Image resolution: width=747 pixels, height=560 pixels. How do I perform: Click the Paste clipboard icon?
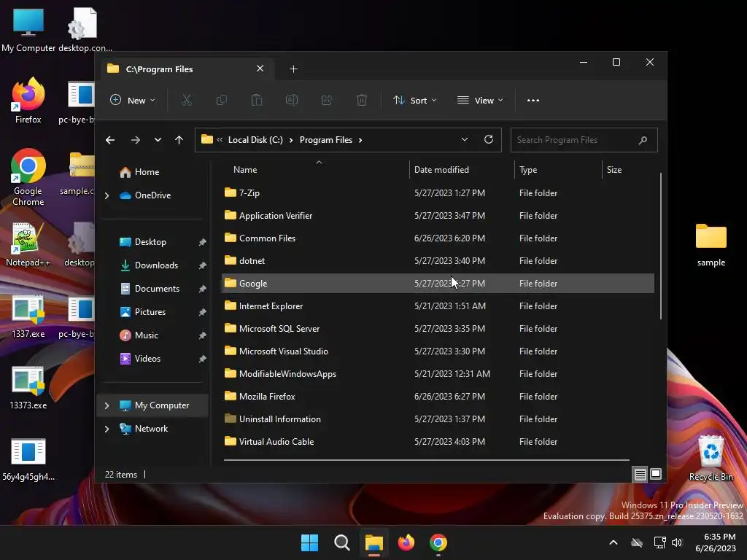pyautogui.click(x=257, y=101)
